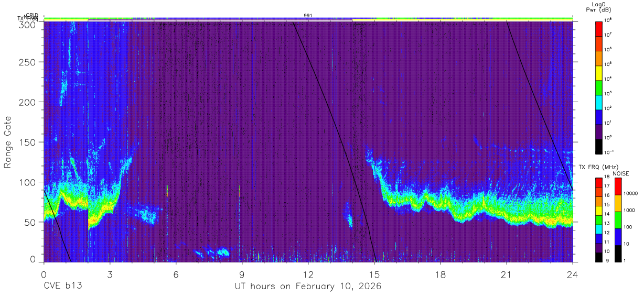Click the '18' label on the TX FRQ scale
The image size is (644, 297).
click(x=608, y=178)
